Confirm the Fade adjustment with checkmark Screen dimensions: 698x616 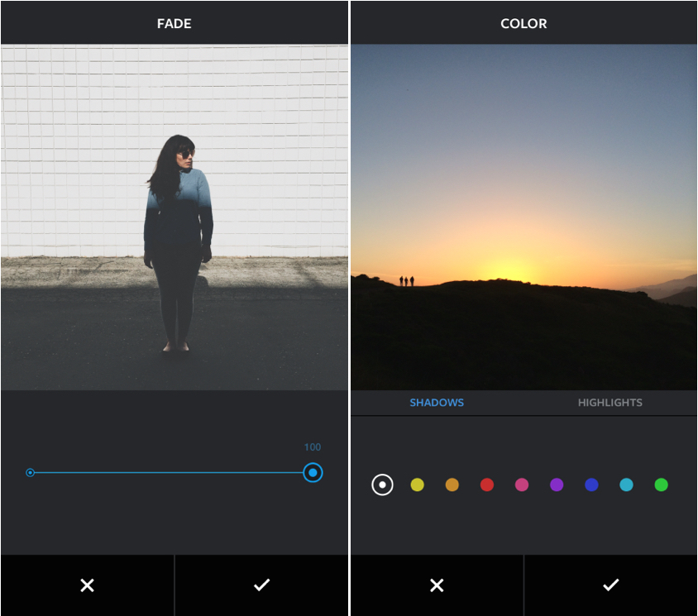pos(261,585)
